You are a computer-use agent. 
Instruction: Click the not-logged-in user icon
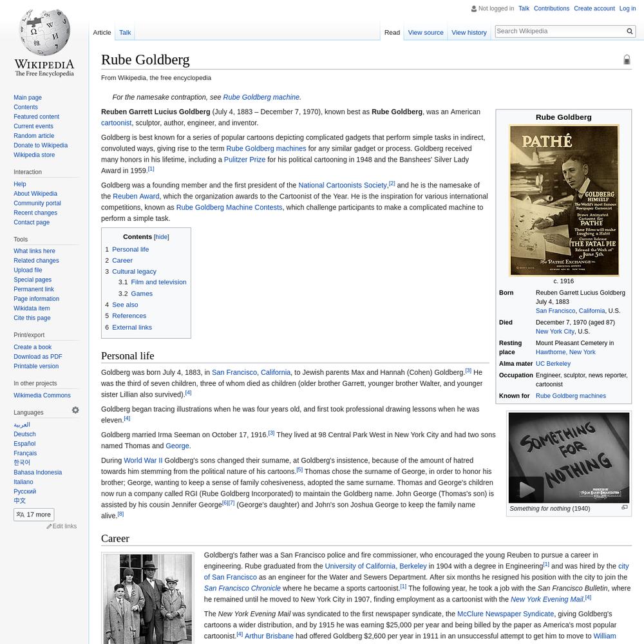tap(474, 8)
